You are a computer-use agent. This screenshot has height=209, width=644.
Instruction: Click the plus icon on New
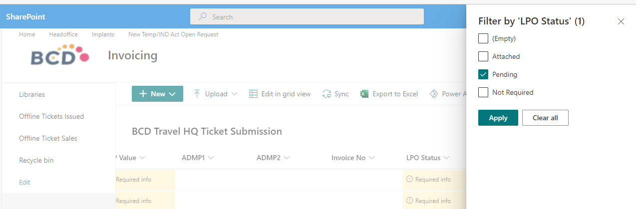[x=143, y=94]
